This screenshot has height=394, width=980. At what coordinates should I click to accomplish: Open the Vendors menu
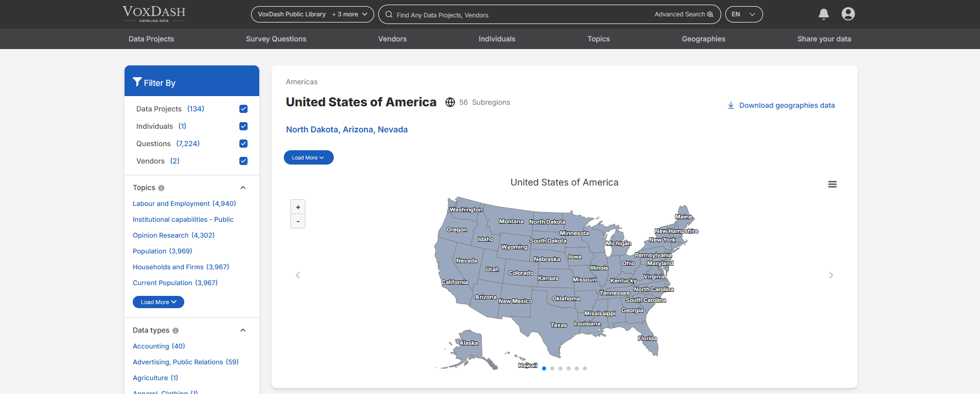pos(393,39)
